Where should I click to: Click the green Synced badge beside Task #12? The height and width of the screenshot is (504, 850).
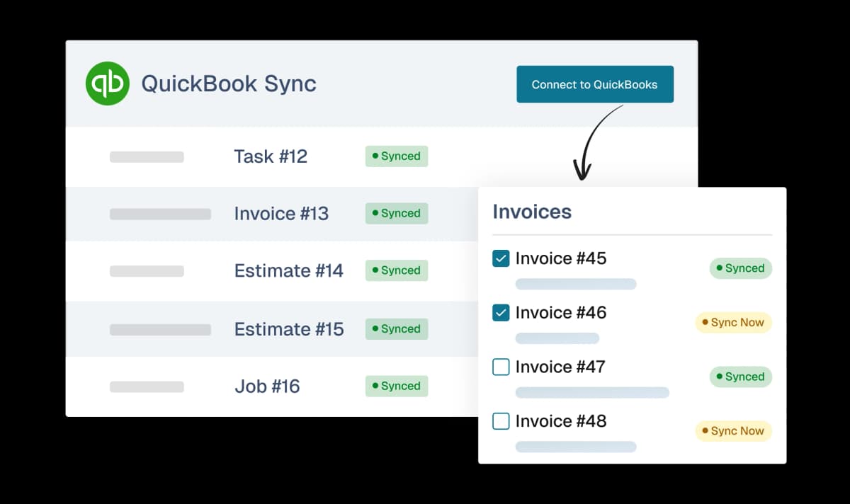pyautogui.click(x=396, y=156)
